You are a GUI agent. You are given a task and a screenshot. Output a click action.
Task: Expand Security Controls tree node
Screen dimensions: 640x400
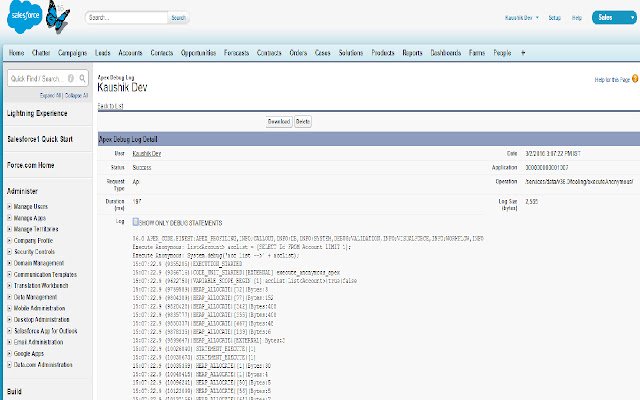[x=9, y=252]
